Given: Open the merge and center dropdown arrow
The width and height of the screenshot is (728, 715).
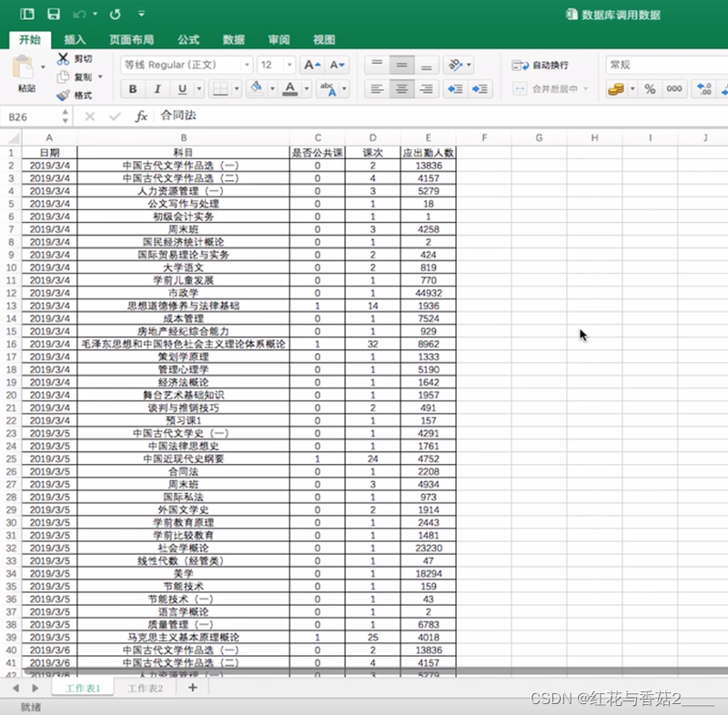Looking at the screenshot, I should coord(585,88).
